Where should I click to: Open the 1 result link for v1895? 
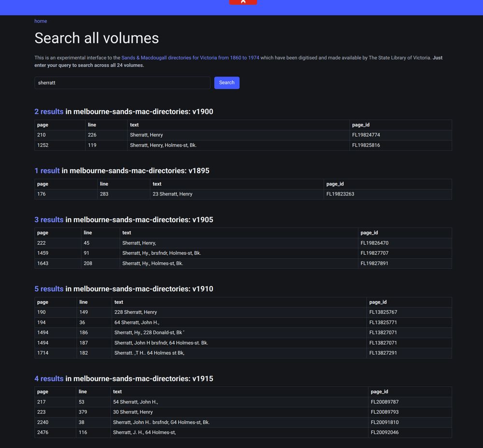(x=47, y=170)
